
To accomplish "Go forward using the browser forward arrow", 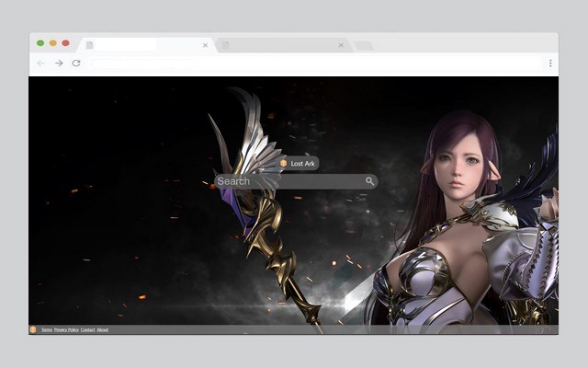I will tap(59, 63).
